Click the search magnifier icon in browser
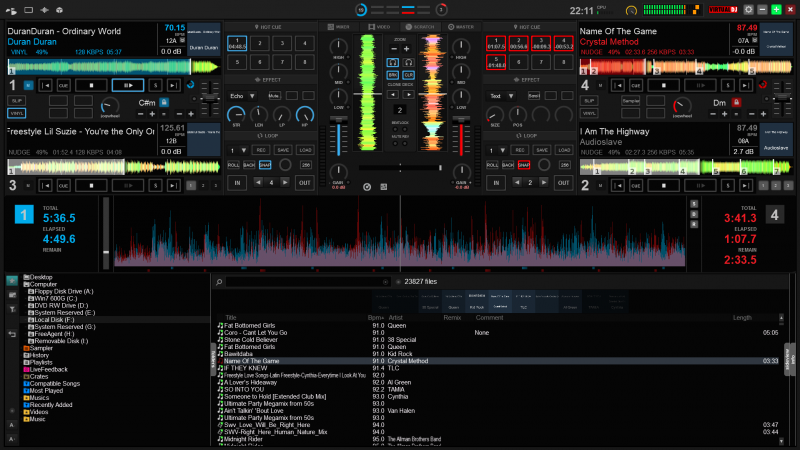Viewport: 800px width, 450px height. click(x=219, y=282)
